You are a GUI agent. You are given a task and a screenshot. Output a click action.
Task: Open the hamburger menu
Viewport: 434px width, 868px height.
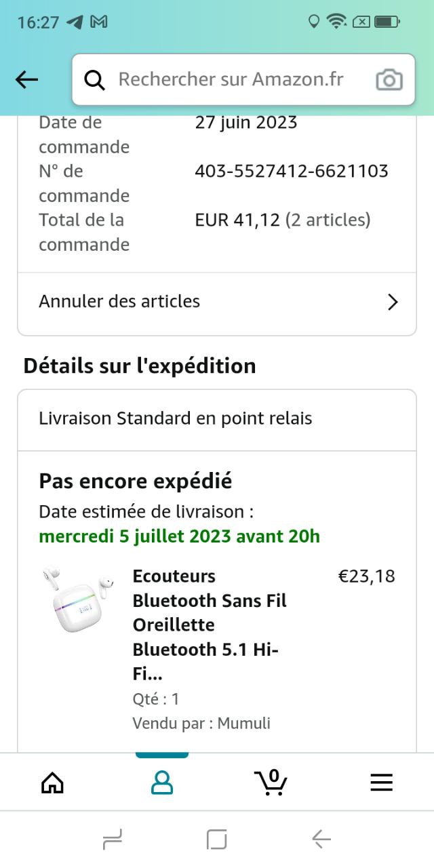381,783
